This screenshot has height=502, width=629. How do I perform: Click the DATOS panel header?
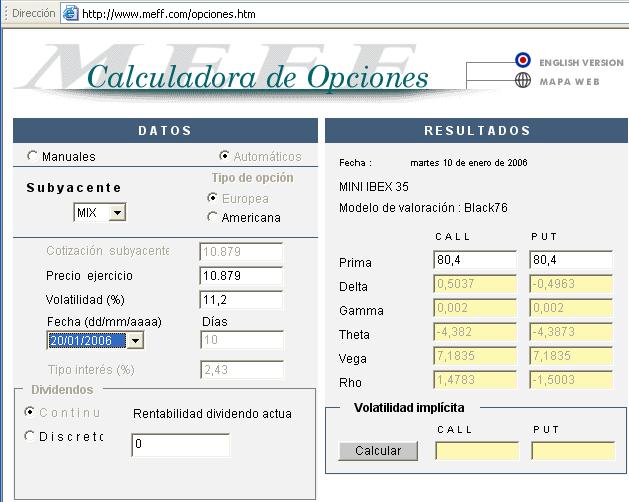coord(165,130)
